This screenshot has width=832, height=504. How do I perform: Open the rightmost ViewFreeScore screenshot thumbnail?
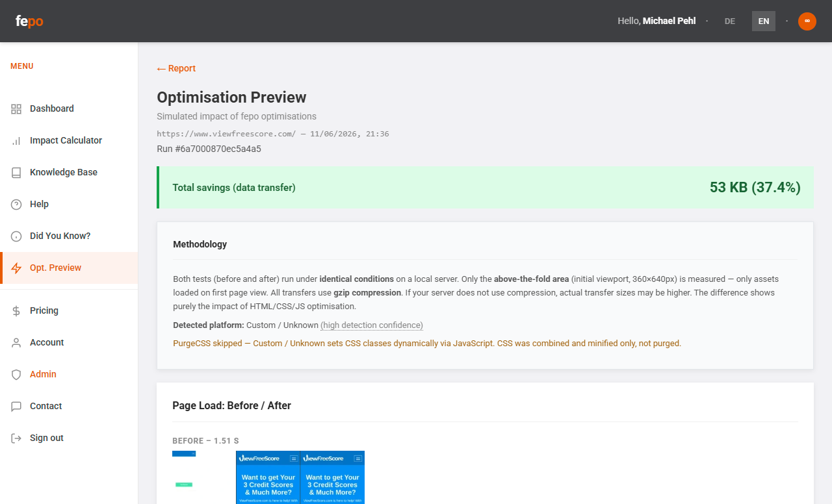coord(333,477)
